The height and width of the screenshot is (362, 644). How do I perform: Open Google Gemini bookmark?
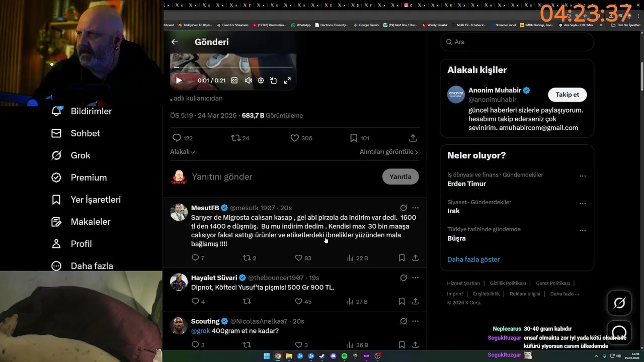tap(366, 25)
